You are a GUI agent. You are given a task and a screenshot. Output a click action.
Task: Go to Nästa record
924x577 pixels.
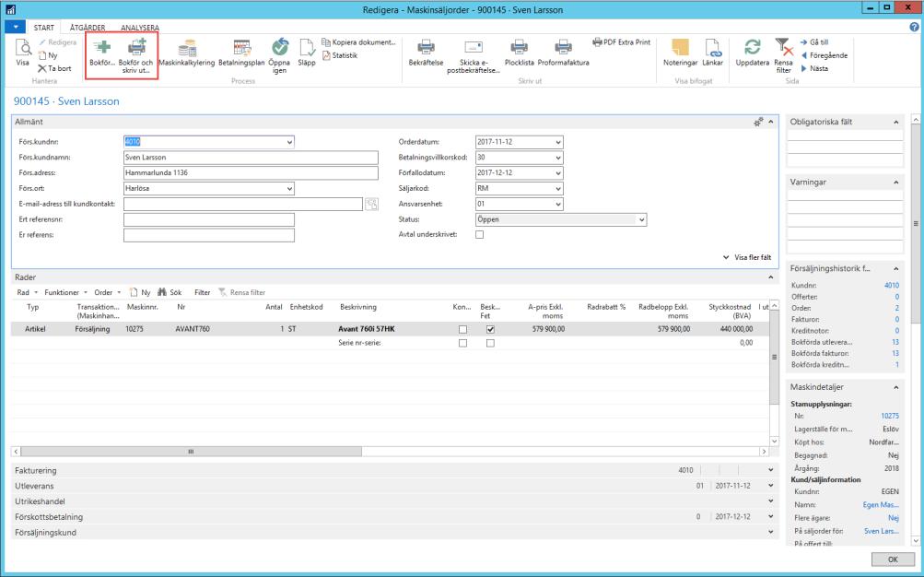pos(814,68)
